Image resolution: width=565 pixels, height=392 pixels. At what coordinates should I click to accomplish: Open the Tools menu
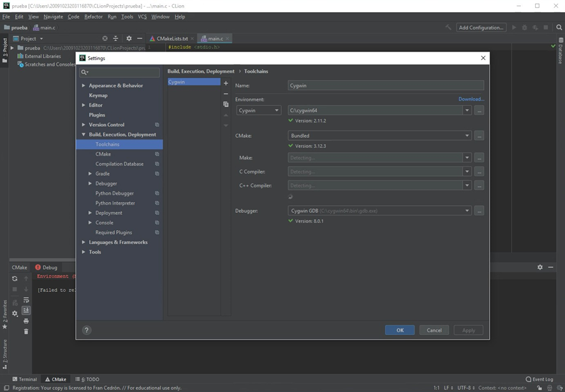[127, 17]
